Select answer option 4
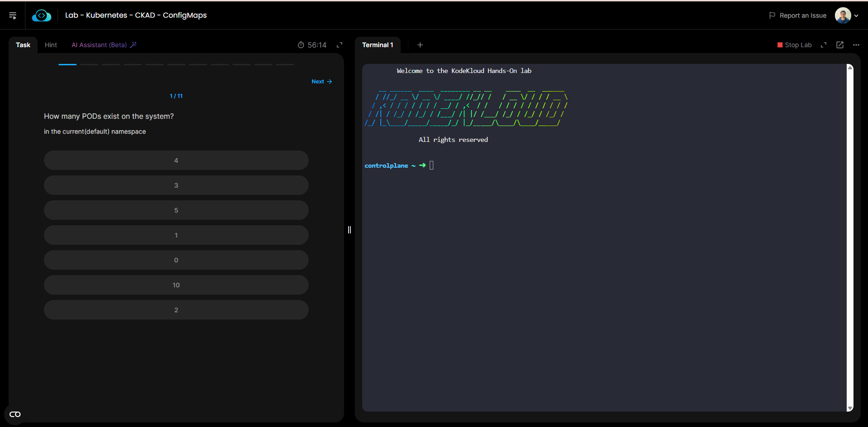Screen dimensions: 868x427 pos(176,160)
